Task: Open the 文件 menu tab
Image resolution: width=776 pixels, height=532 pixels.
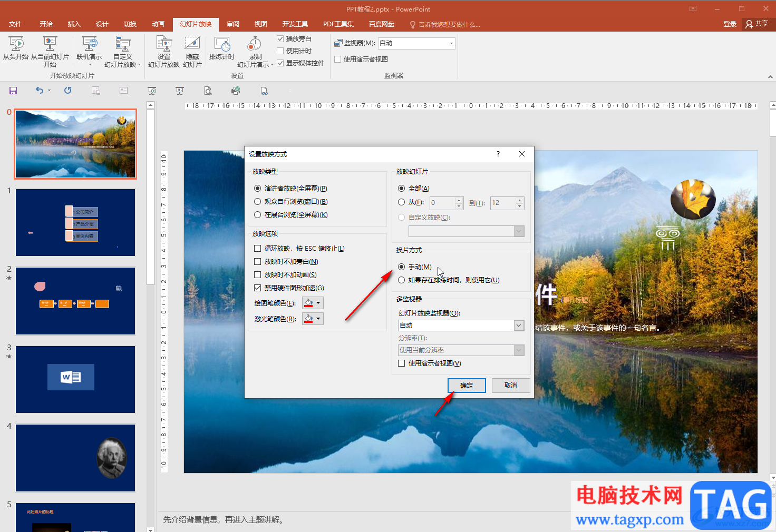Action: coord(15,24)
